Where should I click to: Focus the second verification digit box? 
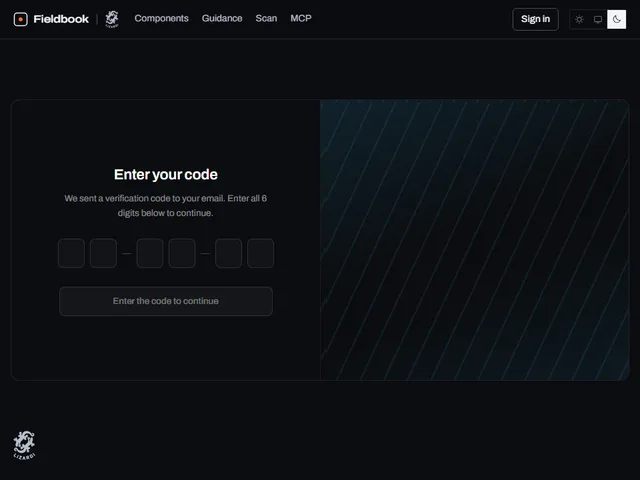103,253
